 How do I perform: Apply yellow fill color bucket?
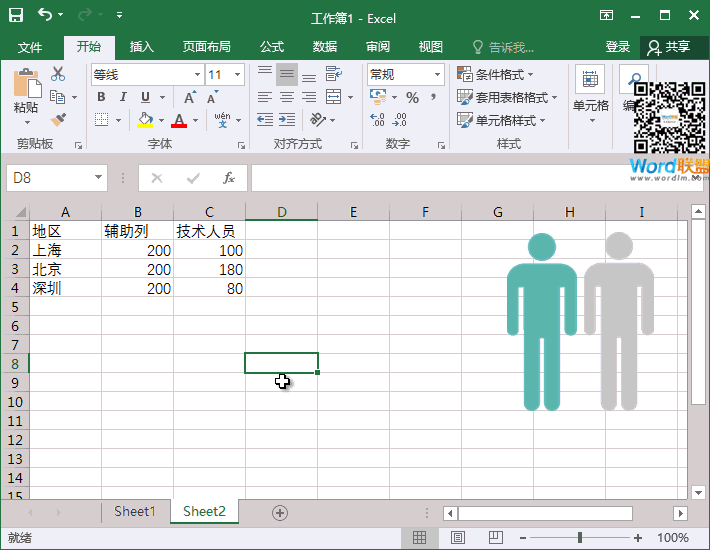coord(145,120)
